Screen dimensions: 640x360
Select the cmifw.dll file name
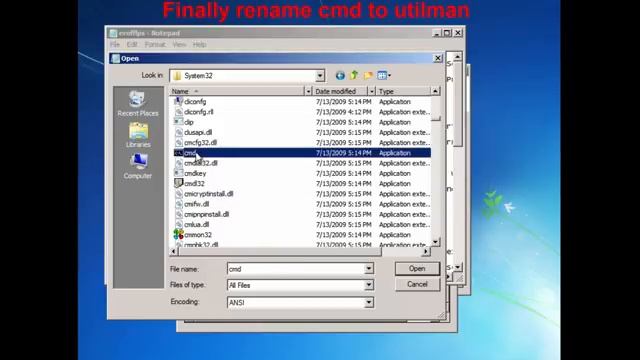click(197, 204)
